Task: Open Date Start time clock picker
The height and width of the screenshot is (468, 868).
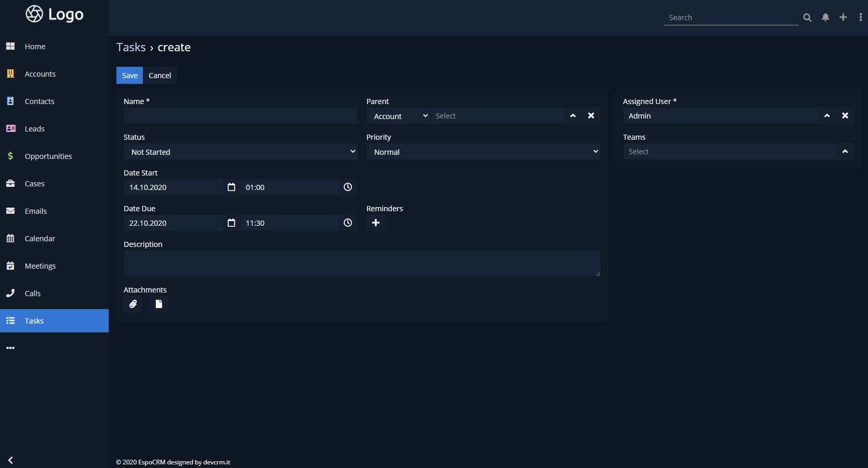Action: [348, 187]
